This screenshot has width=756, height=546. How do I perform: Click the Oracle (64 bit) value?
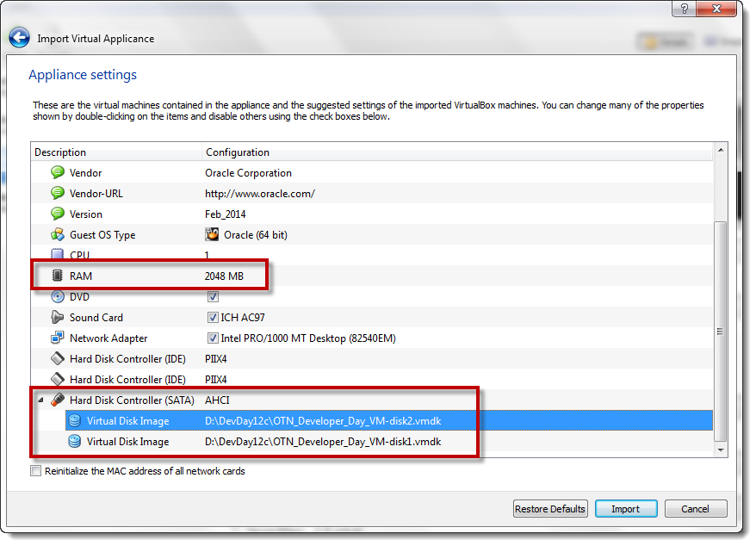tap(256, 235)
